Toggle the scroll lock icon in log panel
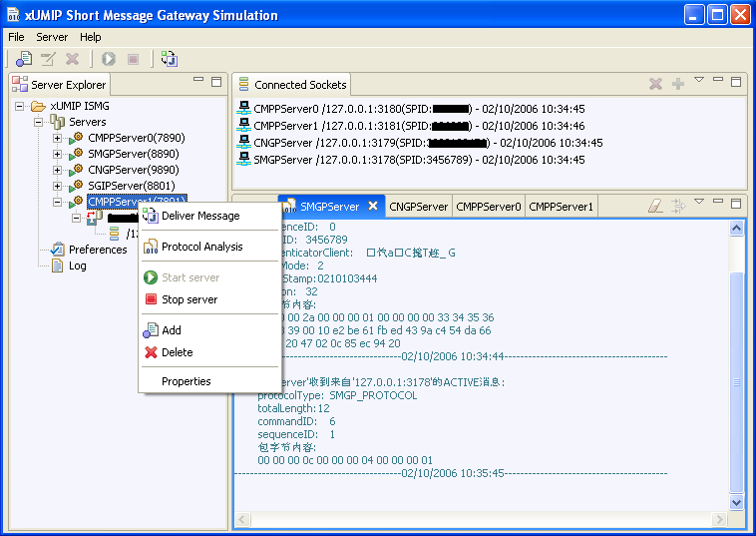Viewport: 756px width, 536px height. tap(678, 206)
